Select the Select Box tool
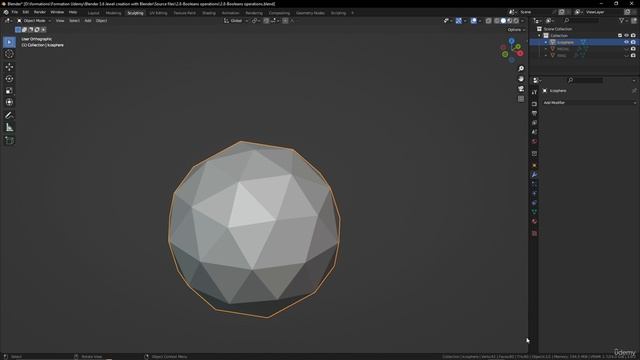 [9, 42]
